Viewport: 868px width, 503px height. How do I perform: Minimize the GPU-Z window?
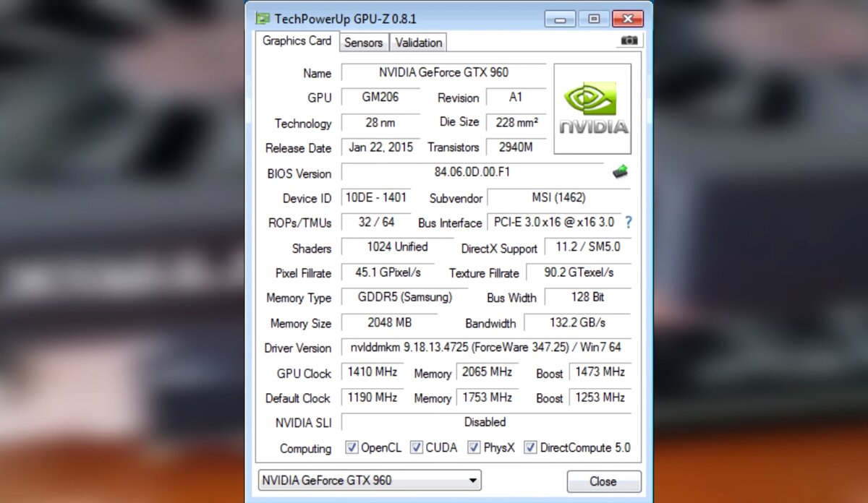560,19
